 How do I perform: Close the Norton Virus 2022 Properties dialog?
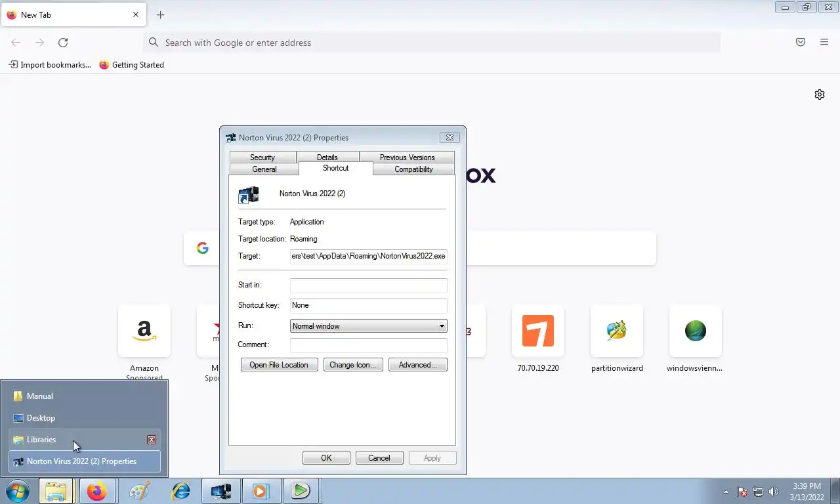(450, 138)
